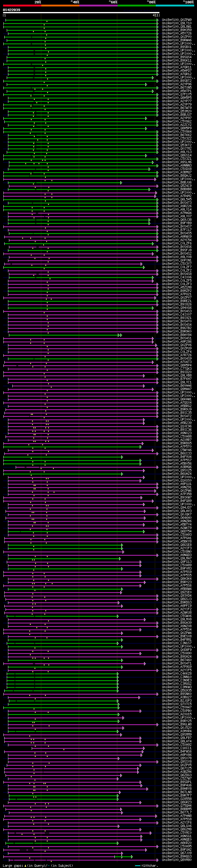Click UniRef100_B9MZP2 label
Image resolution: width=197 pixels, height=868 pixels.
tap(176, 291)
